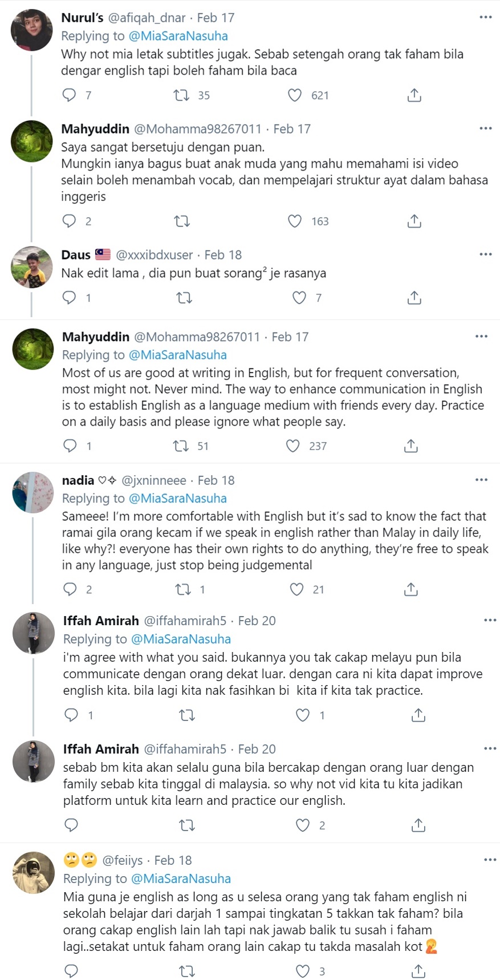View Daus's profile picture
Viewport: 500px width, 980px height.
point(32,267)
